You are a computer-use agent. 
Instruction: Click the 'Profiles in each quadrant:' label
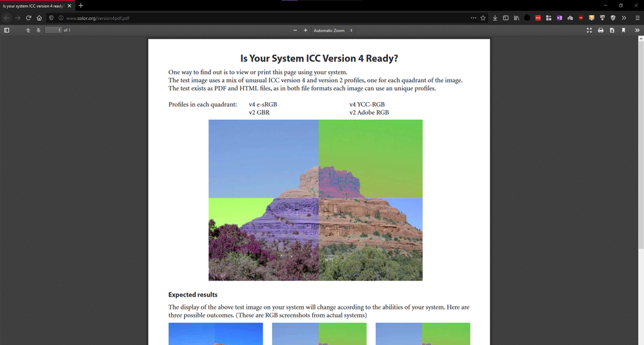click(203, 105)
